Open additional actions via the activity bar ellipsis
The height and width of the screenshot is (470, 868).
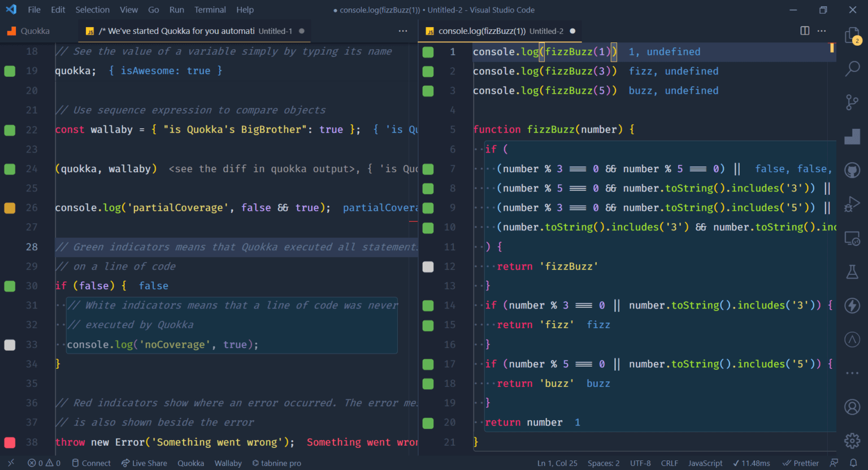853,373
